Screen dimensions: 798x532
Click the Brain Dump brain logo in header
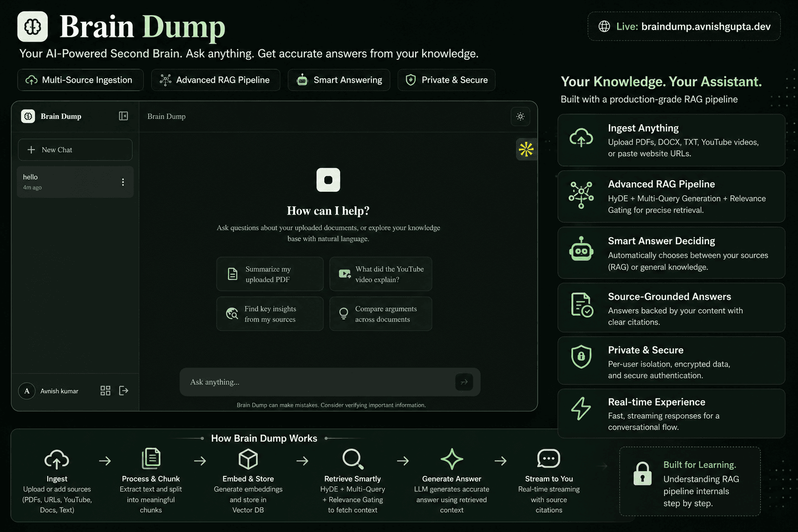(33, 26)
